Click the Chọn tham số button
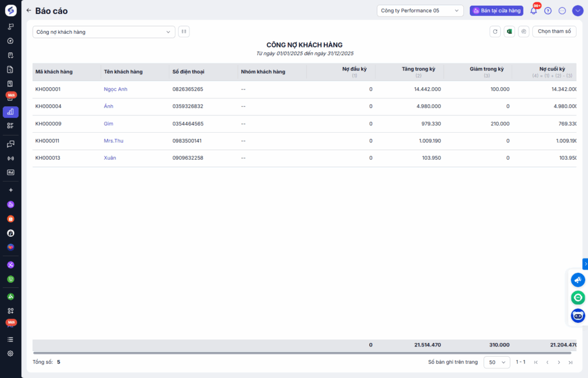This screenshot has width=588, height=378. pyautogui.click(x=554, y=32)
